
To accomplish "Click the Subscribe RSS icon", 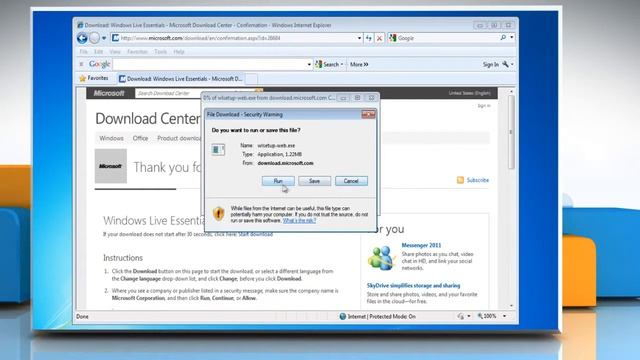I will 460,180.
